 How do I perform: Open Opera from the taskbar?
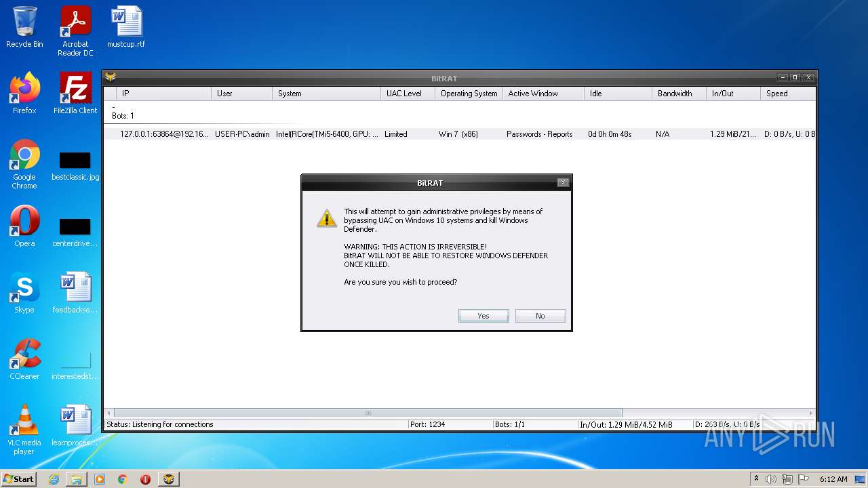pos(145,479)
